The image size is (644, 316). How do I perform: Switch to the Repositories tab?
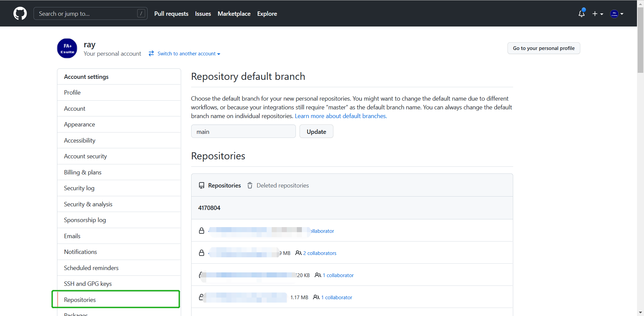(x=220, y=186)
